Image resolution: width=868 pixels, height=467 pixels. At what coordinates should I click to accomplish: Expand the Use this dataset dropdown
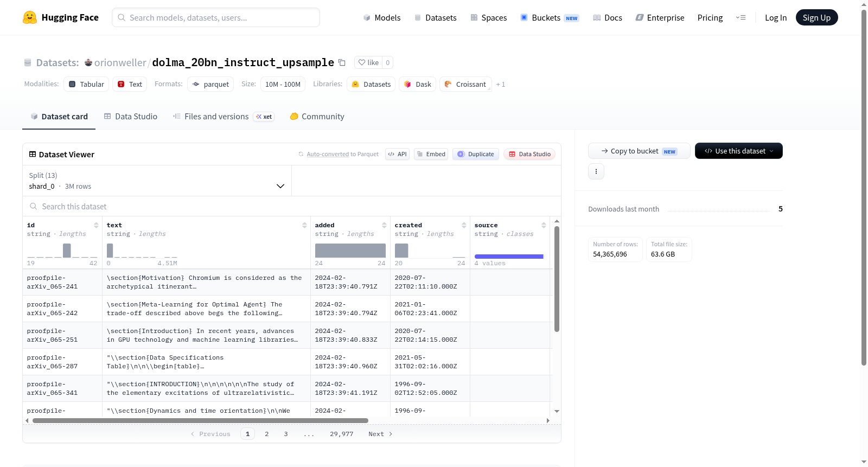739,151
